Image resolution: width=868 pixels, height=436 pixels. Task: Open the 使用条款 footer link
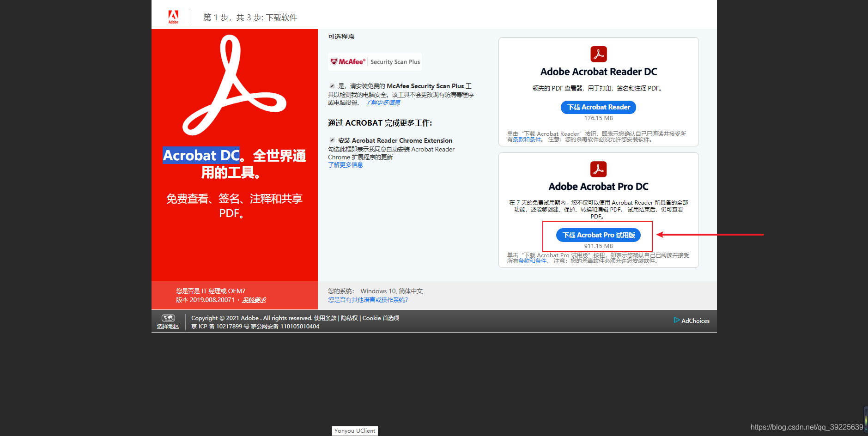[x=325, y=318]
